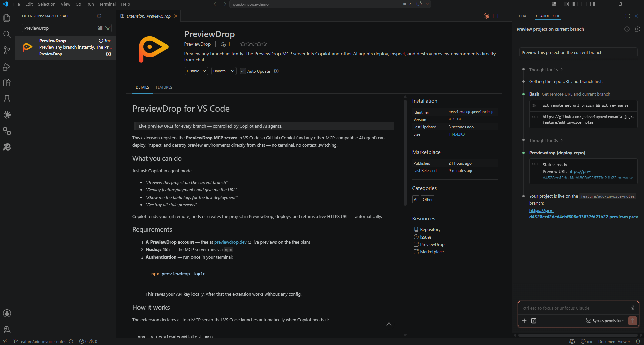The height and width of the screenshot is (345, 644).
Task: Open the Run and Debug view
Action: [x=7, y=67]
